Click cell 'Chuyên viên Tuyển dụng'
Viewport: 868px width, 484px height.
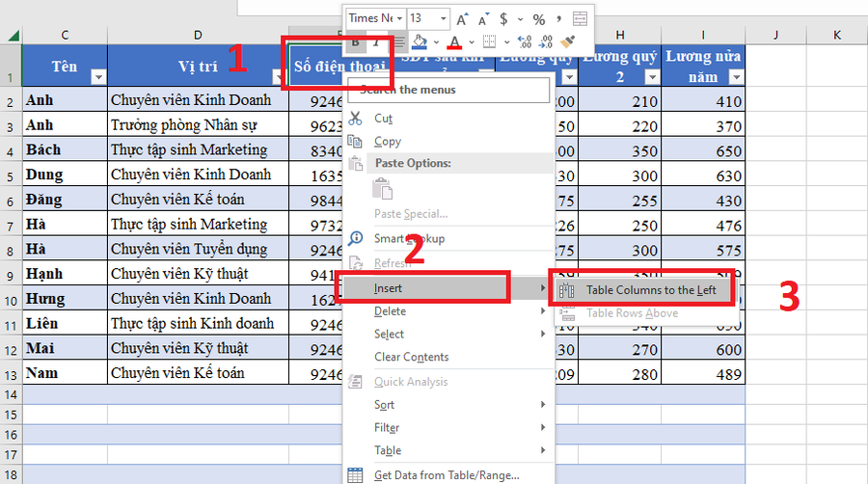click(198, 250)
